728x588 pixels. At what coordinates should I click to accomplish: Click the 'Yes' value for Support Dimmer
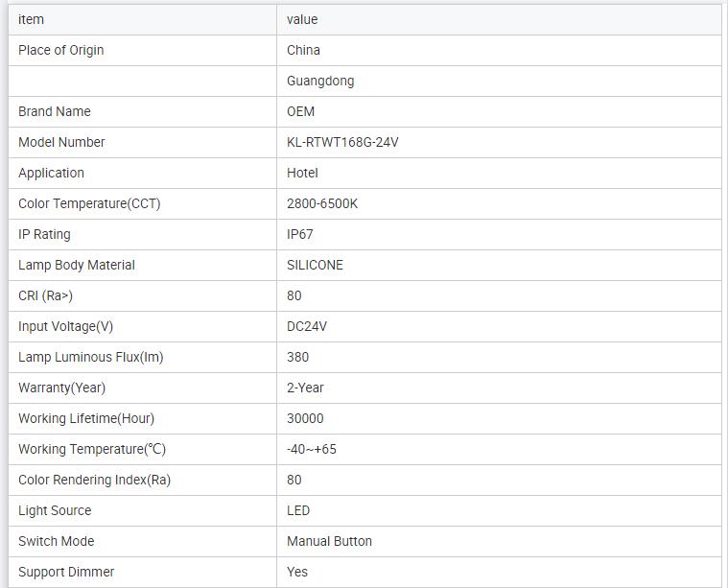[x=297, y=572]
